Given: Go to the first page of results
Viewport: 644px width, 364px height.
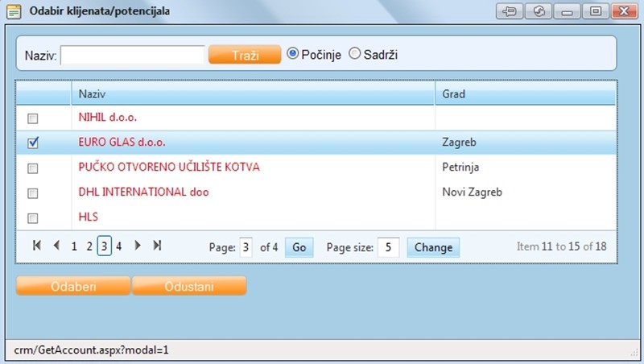Looking at the screenshot, I should pos(36,246).
